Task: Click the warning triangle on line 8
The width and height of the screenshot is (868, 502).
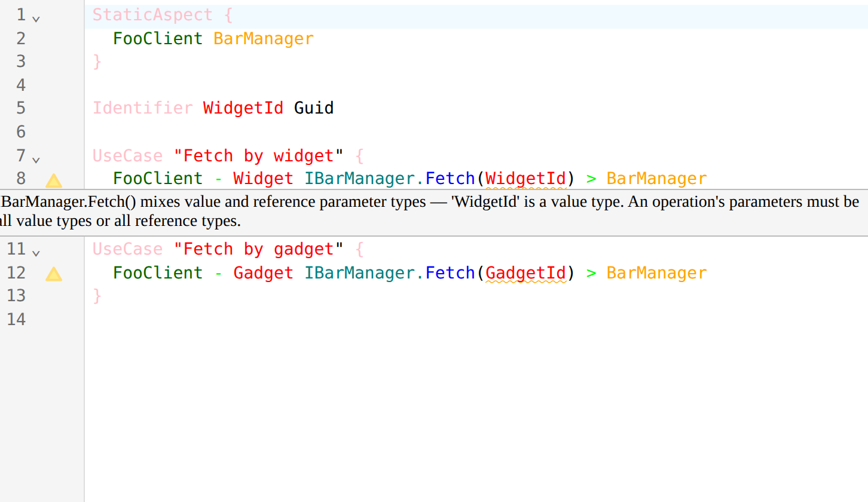Action: [54, 180]
